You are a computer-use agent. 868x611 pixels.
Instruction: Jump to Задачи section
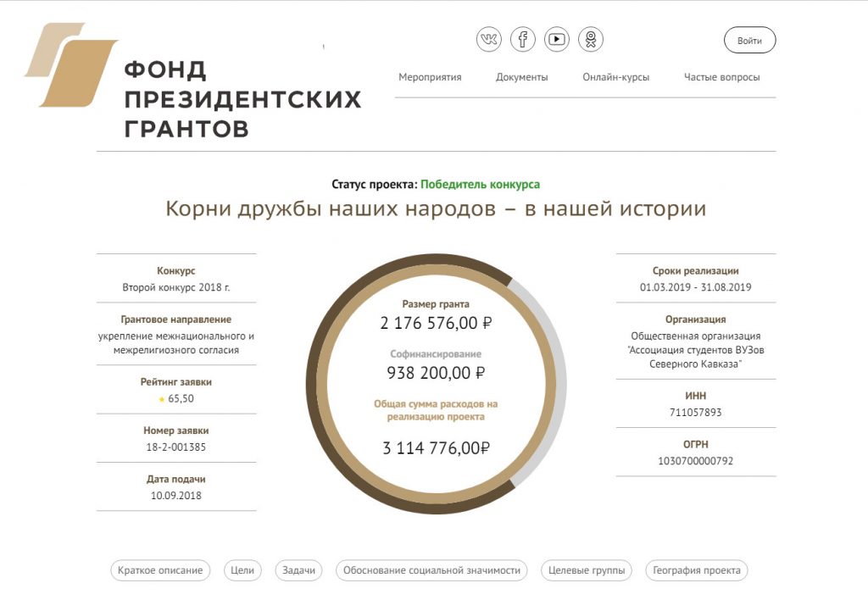click(x=299, y=570)
